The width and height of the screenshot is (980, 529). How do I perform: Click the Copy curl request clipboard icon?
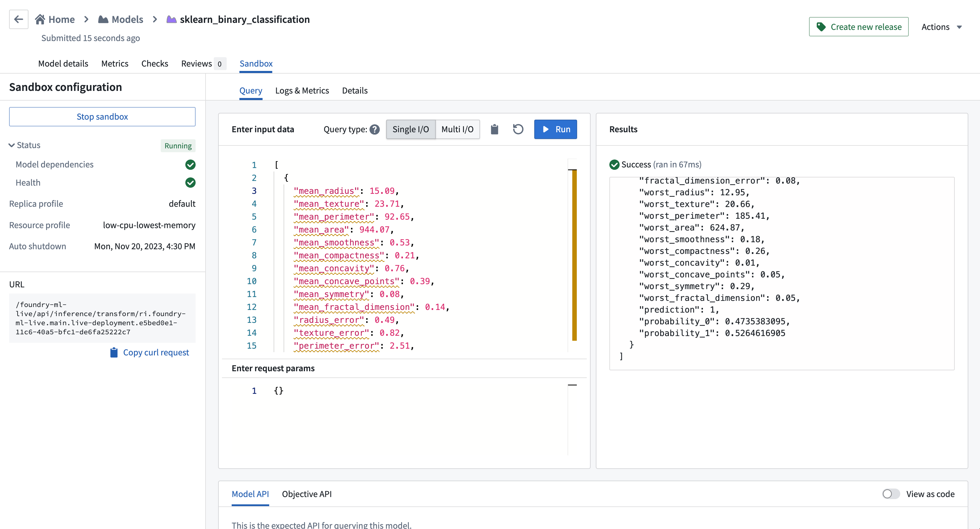coord(112,352)
